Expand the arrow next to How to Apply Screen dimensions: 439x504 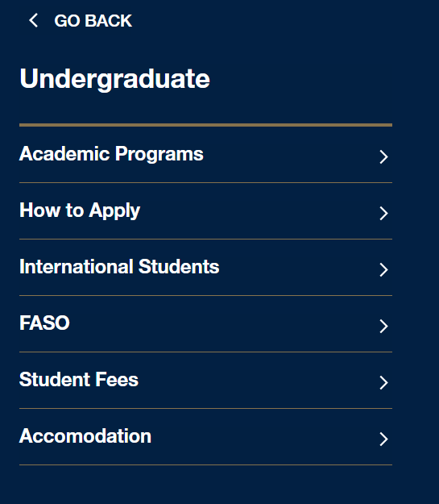383,213
